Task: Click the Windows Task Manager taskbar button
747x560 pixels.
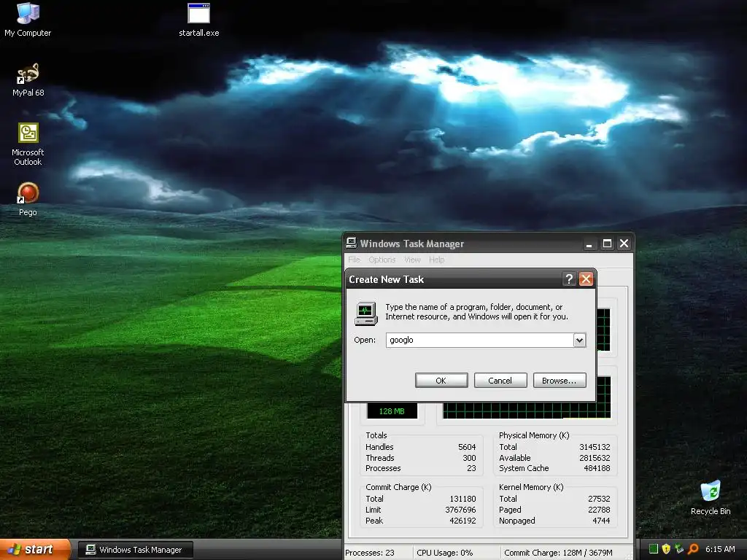Action: click(136, 550)
